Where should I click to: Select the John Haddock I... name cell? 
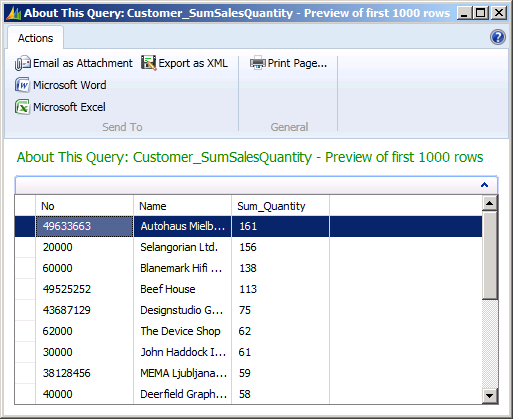tap(182, 352)
